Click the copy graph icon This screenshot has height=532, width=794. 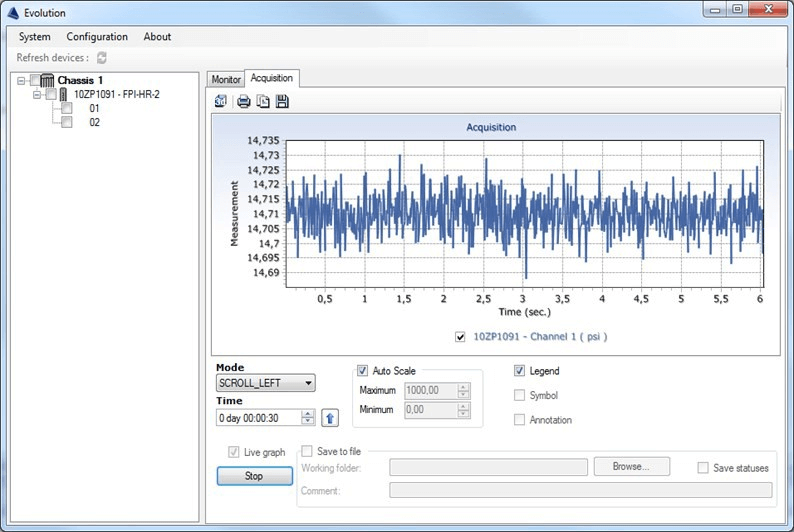pos(263,101)
